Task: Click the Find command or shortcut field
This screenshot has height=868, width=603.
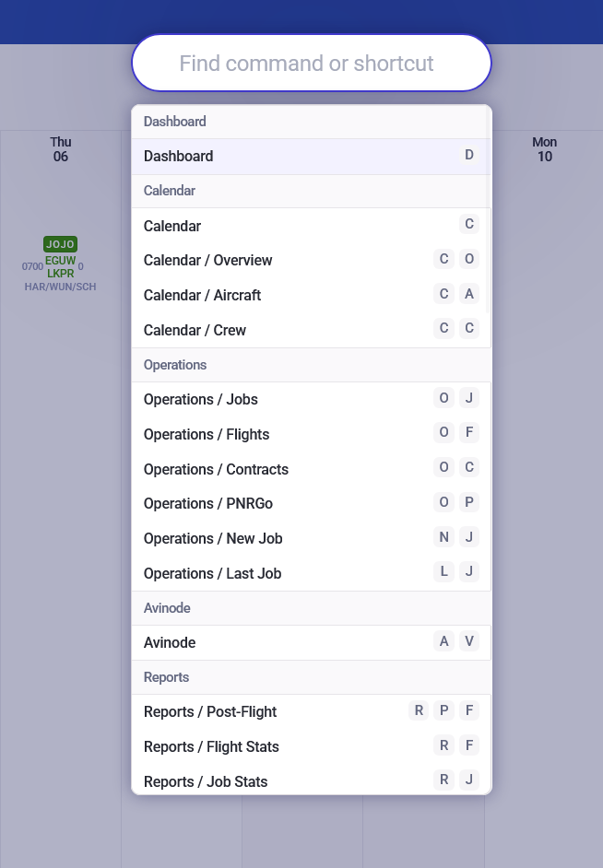Action: [x=311, y=64]
